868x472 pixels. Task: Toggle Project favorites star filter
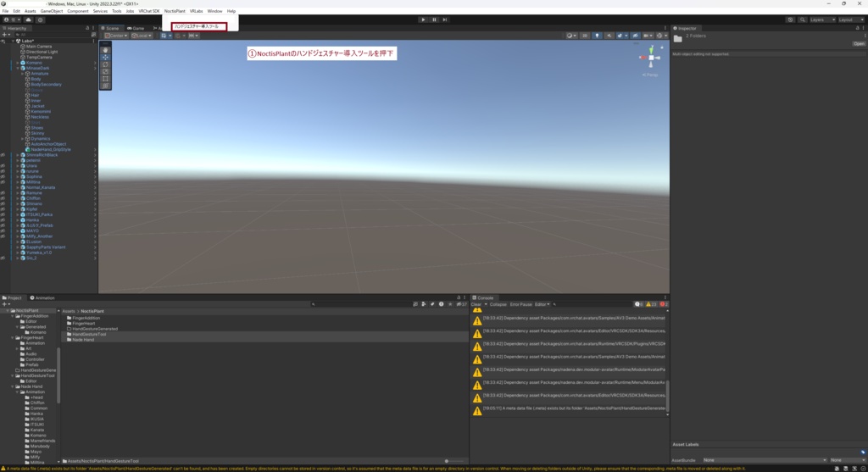450,304
